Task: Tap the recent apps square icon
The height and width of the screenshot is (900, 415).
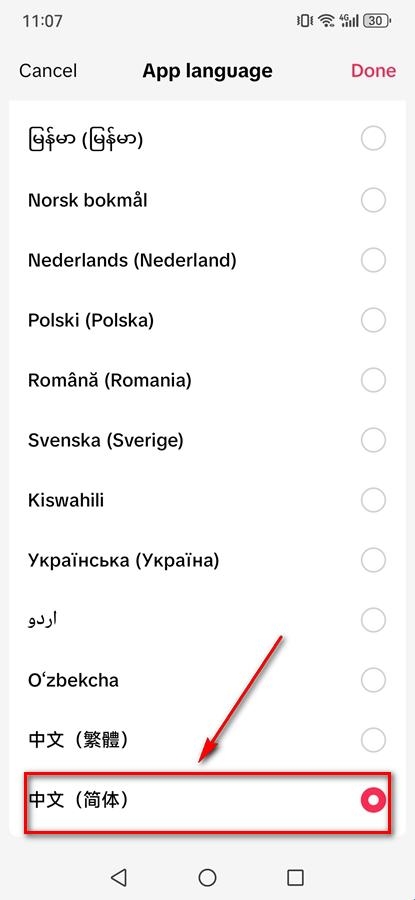Action: click(295, 877)
